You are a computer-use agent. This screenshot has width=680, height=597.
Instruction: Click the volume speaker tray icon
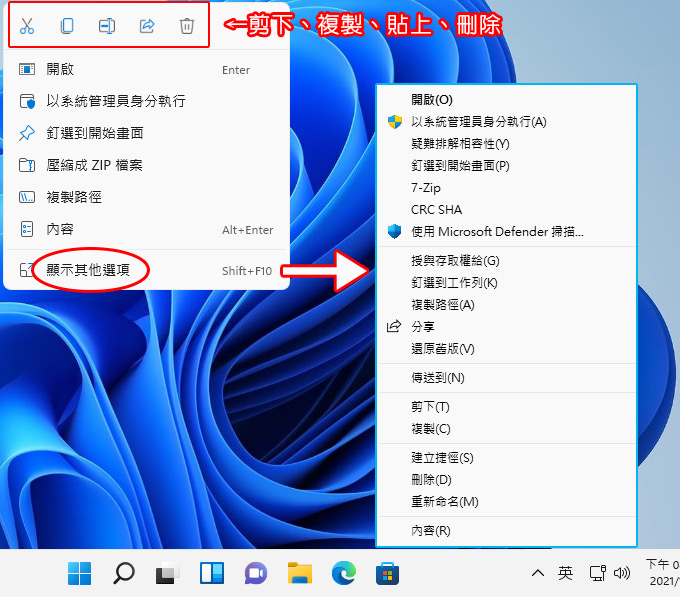pyautogui.click(x=621, y=573)
